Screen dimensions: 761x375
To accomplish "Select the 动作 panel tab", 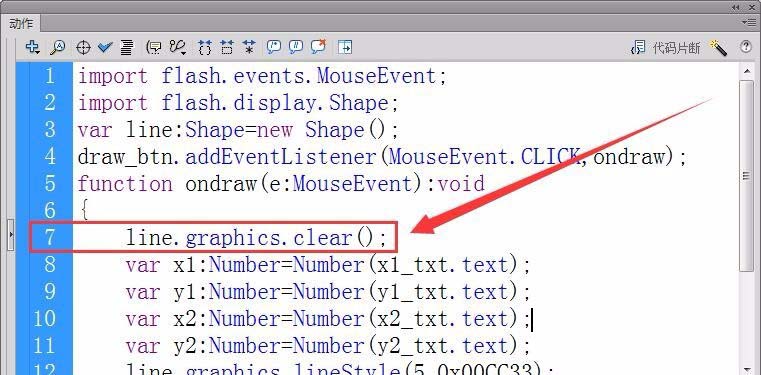I will 21,23.
